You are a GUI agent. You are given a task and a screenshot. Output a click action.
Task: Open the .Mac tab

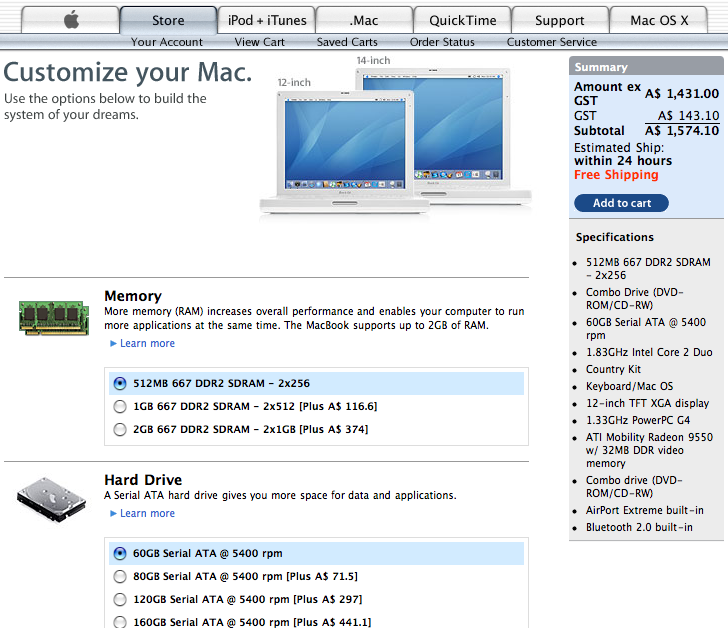pyautogui.click(x=364, y=20)
